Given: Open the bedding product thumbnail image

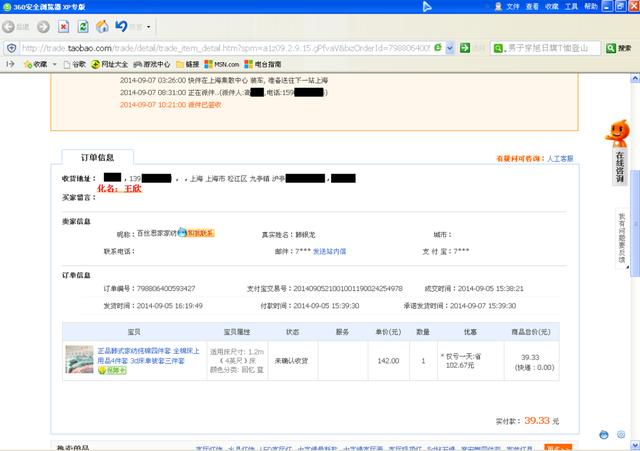Looking at the screenshot, I should click(x=79, y=359).
